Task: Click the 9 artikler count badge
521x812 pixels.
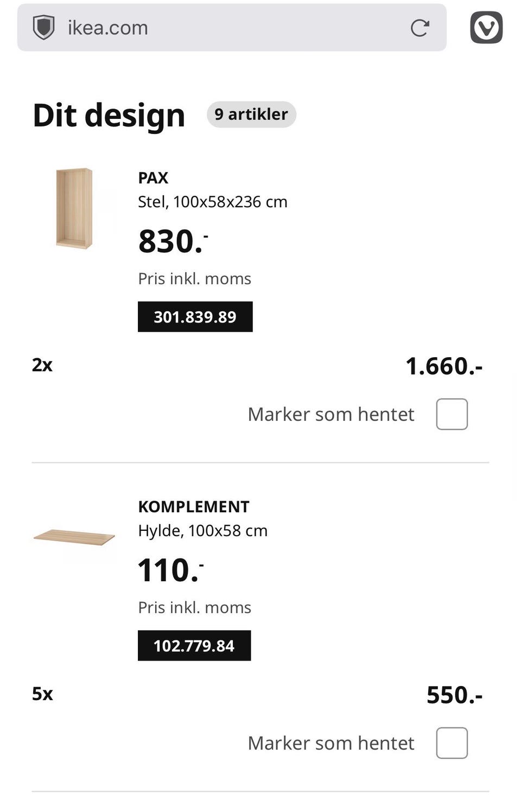Action: (x=251, y=115)
